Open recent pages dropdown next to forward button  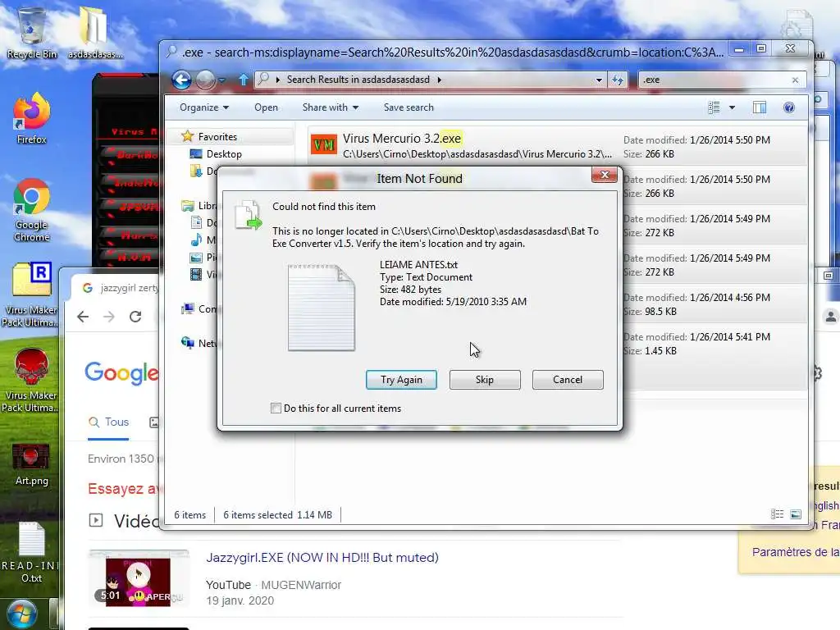tap(222, 80)
